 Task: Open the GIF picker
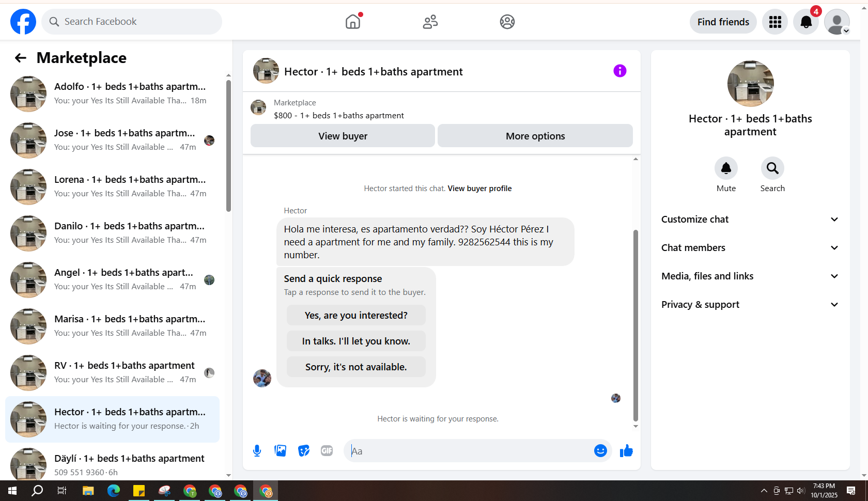pyautogui.click(x=327, y=451)
